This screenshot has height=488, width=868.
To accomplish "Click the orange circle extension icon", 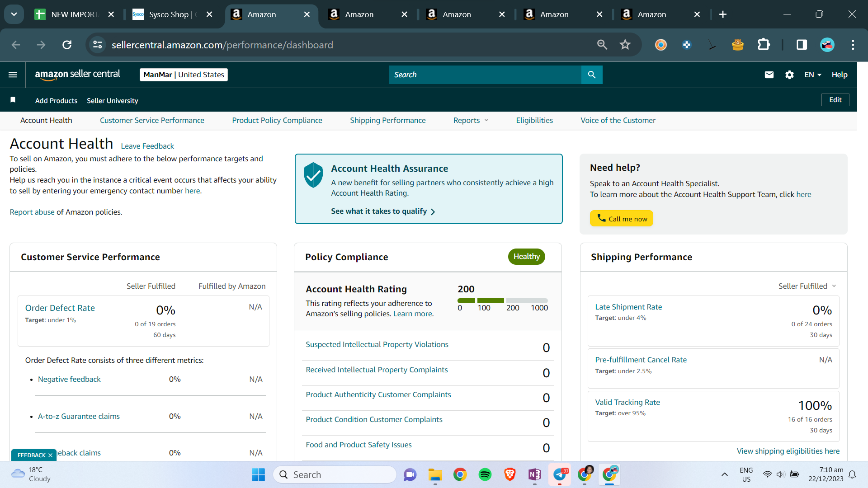I will click(661, 45).
